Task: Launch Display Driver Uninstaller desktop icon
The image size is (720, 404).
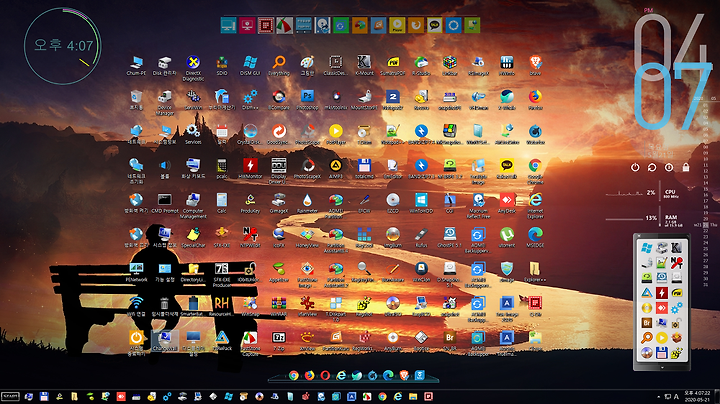Action: pos(279,171)
